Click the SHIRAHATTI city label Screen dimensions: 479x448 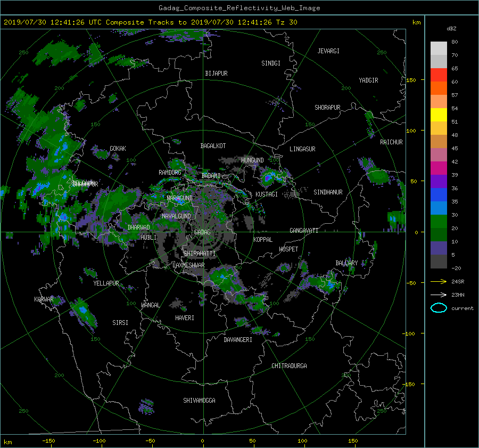[200, 254]
